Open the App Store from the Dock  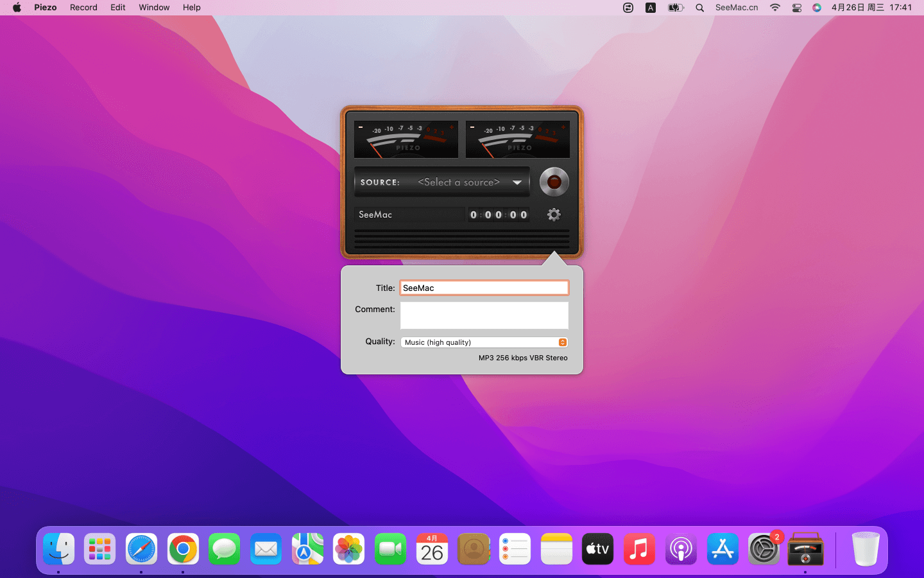[x=723, y=549]
